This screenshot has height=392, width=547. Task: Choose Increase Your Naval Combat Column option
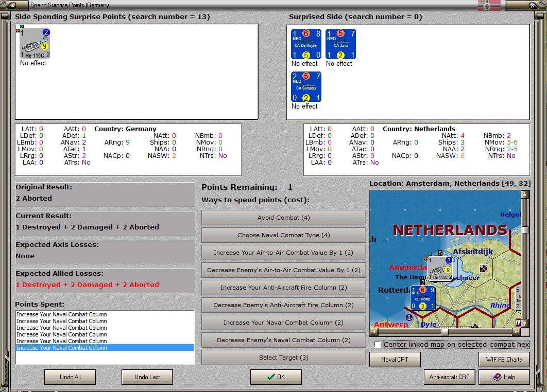point(284,323)
